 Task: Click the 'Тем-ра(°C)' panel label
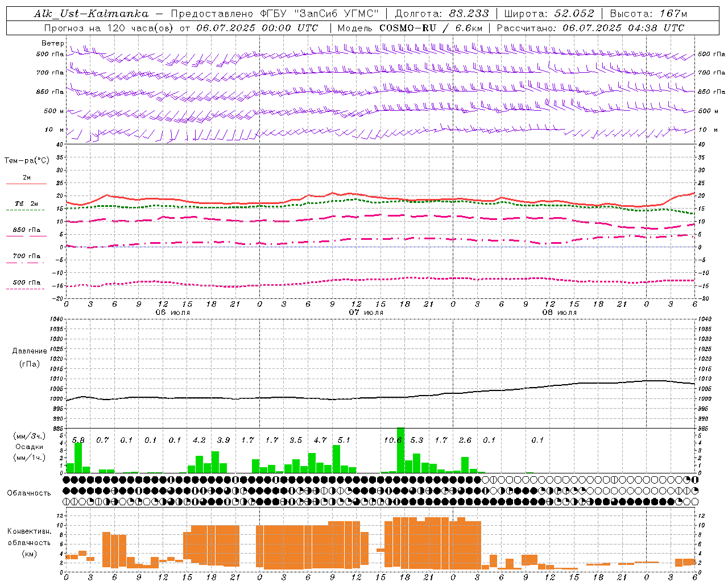click(27, 161)
